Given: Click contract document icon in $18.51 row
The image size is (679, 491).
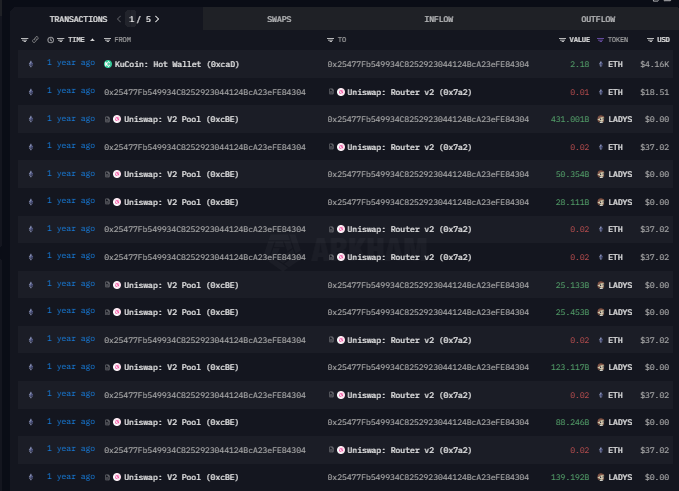Looking at the screenshot, I should pos(331,92).
